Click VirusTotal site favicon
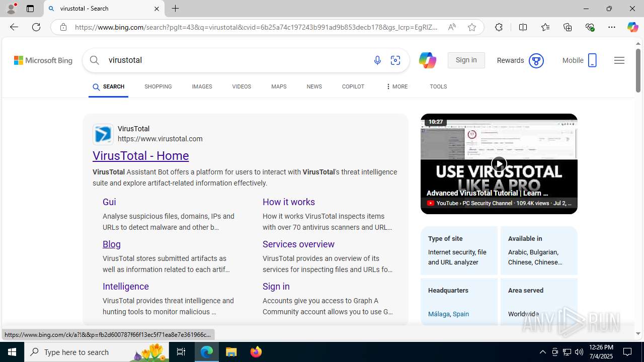Image resolution: width=644 pixels, height=362 pixels. tap(103, 134)
